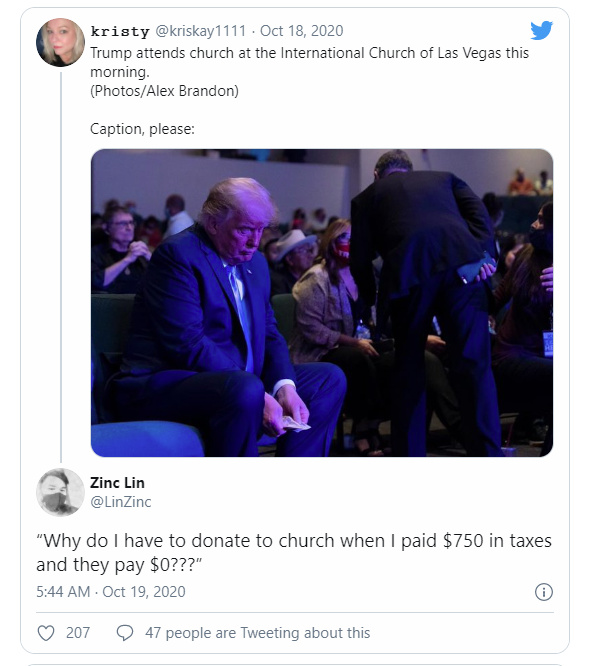This screenshot has width=601, height=666.
Task: Open the 5:44 AM Oct 19 timestamp
Action: tap(110, 592)
